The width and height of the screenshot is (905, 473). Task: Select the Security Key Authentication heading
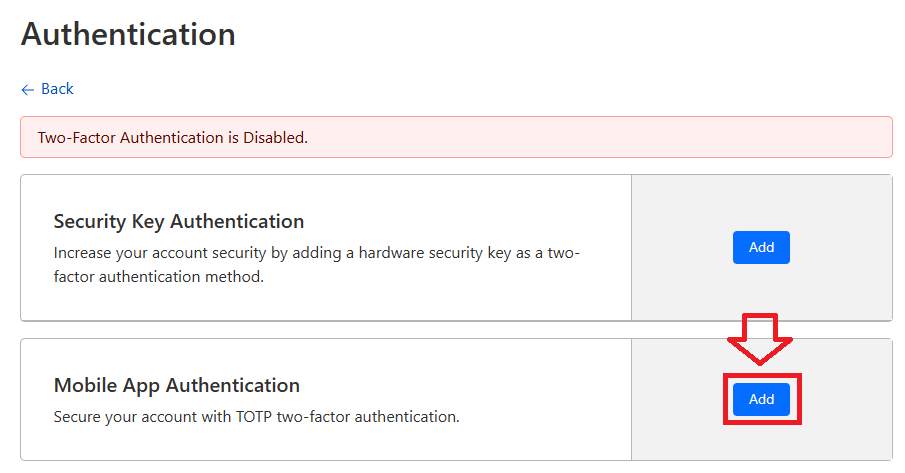178,221
